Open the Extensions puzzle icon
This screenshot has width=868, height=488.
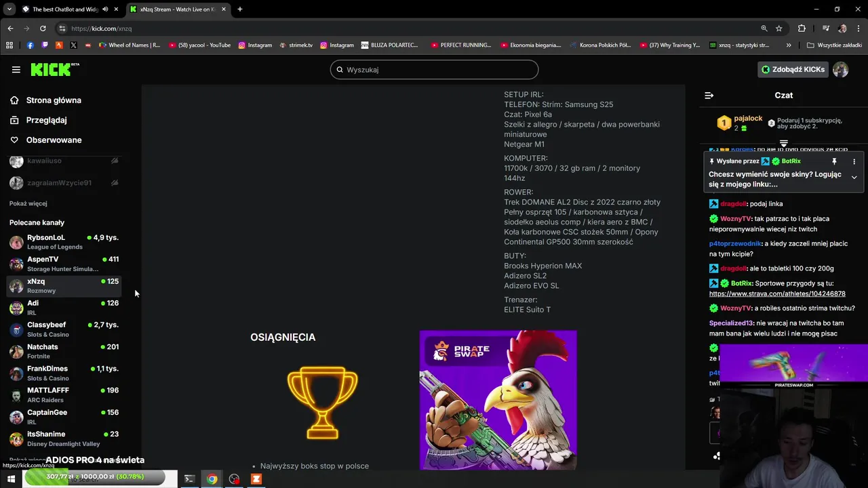point(802,28)
